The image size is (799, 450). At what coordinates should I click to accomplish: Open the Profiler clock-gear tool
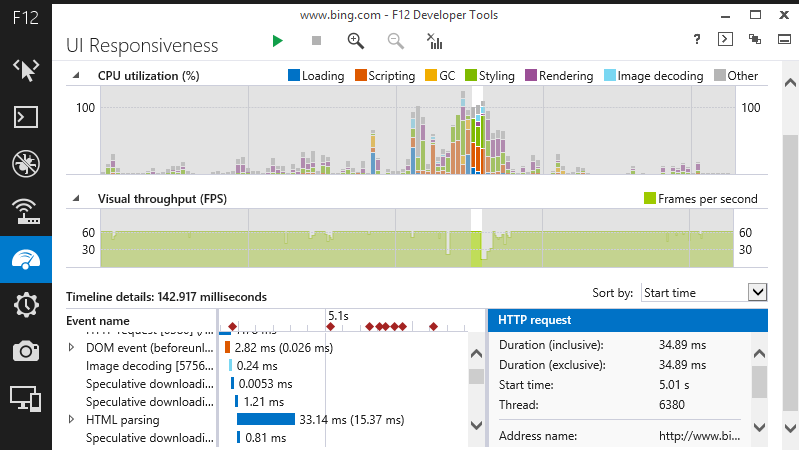(x=25, y=305)
